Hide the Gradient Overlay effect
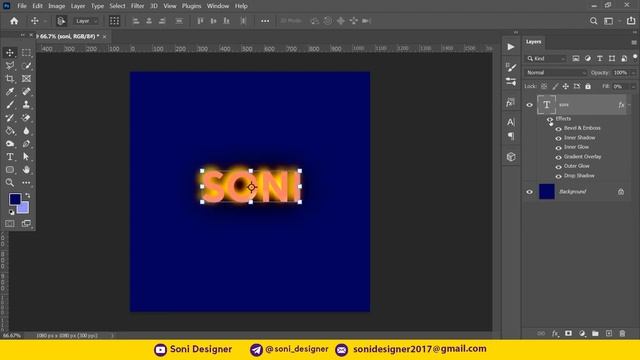 click(558, 157)
